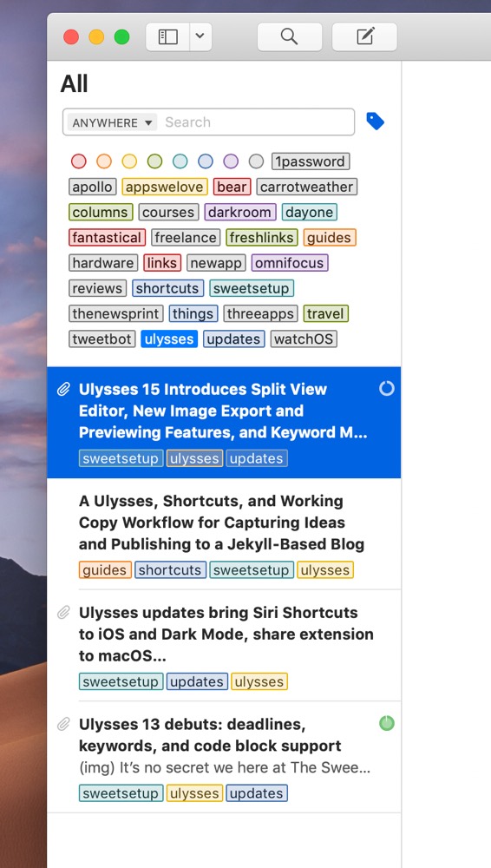Click guides tag on the Jekyll workflow sheet
This screenshot has width=491, height=868.
[105, 570]
